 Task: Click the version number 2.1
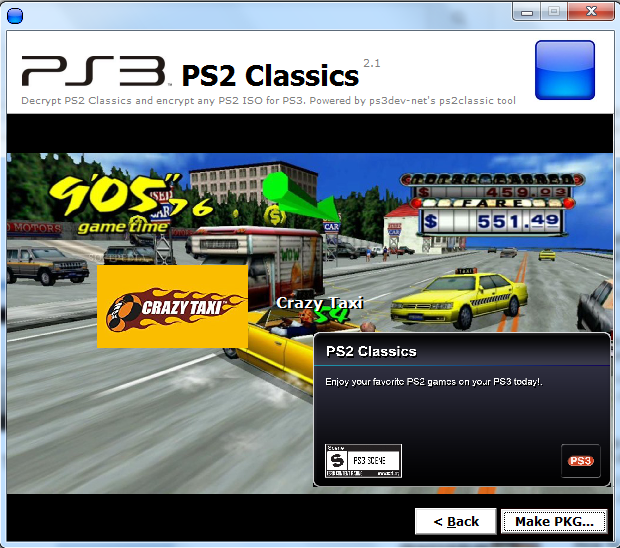click(x=372, y=63)
